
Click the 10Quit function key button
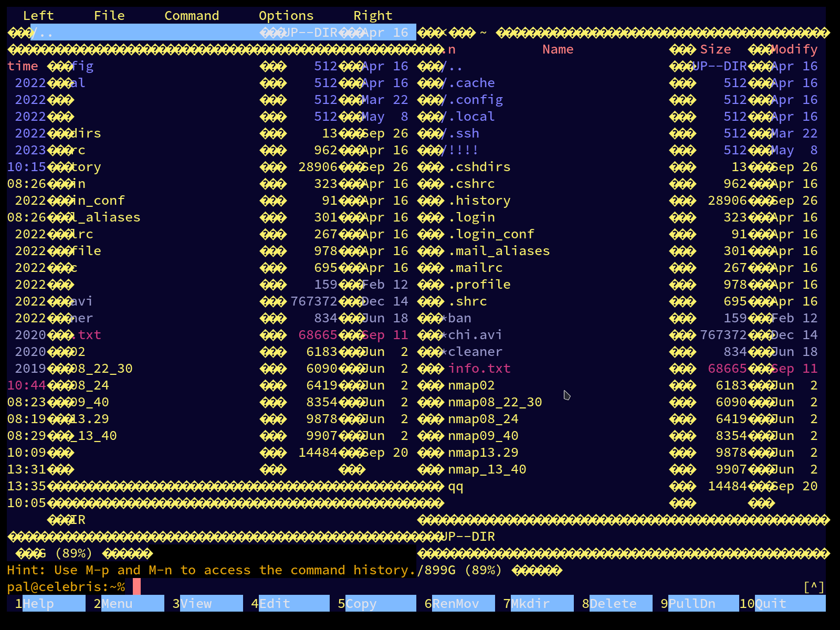coord(782,604)
